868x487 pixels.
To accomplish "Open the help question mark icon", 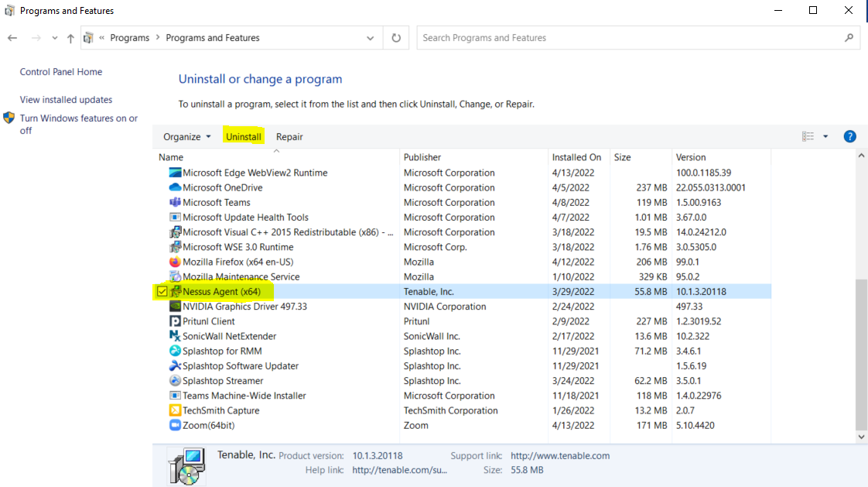I will (x=849, y=136).
